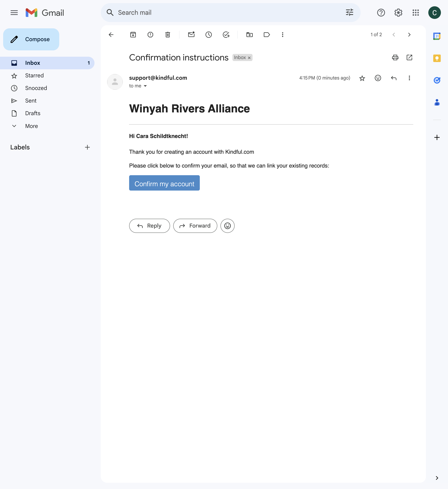Image resolution: width=448 pixels, height=489 pixels.
Task: Go to the older email arrow
Action: 409,35
